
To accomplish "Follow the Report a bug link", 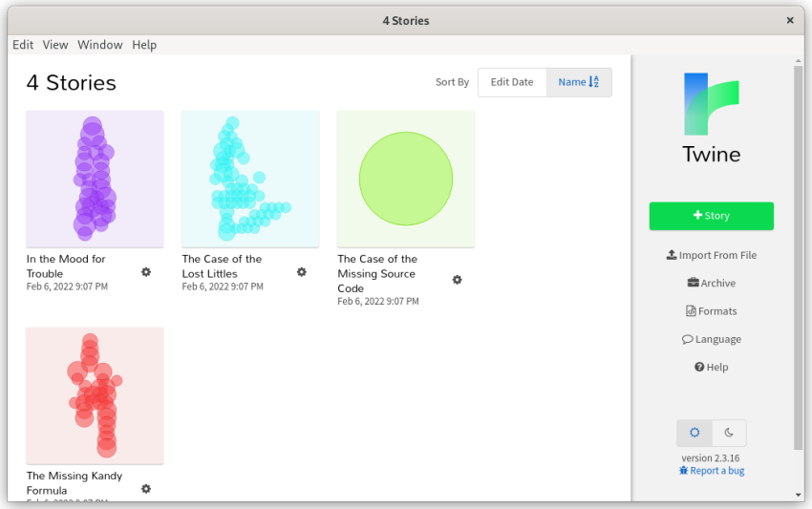I will (x=711, y=471).
